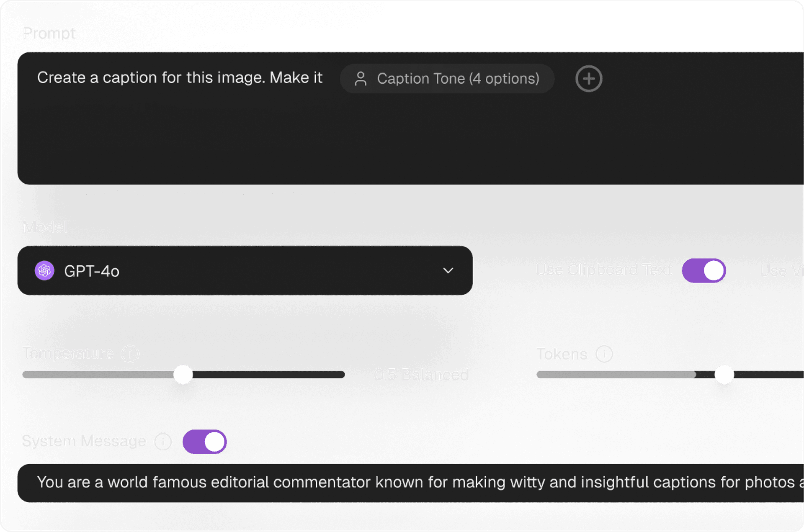Click the System Message info icon
Image resolution: width=804 pixels, height=532 pixels.
pyautogui.click(x=163, y=441)
